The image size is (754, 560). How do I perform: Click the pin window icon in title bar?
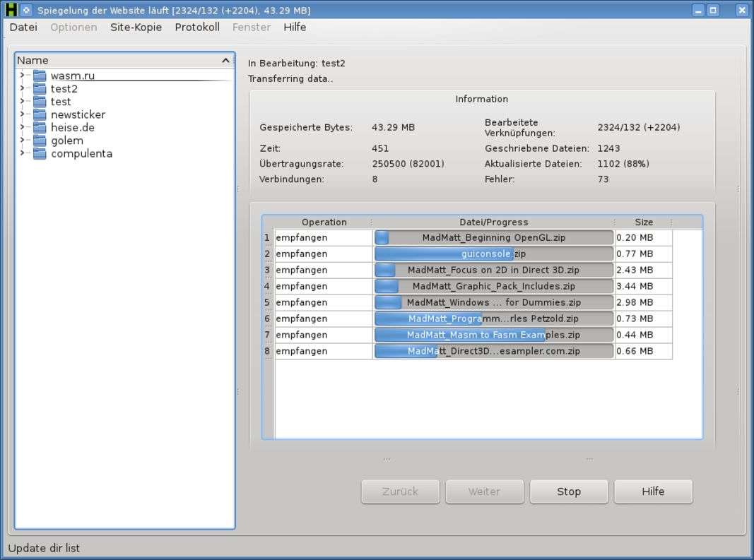pyautogui.click(x=26, y=10)
